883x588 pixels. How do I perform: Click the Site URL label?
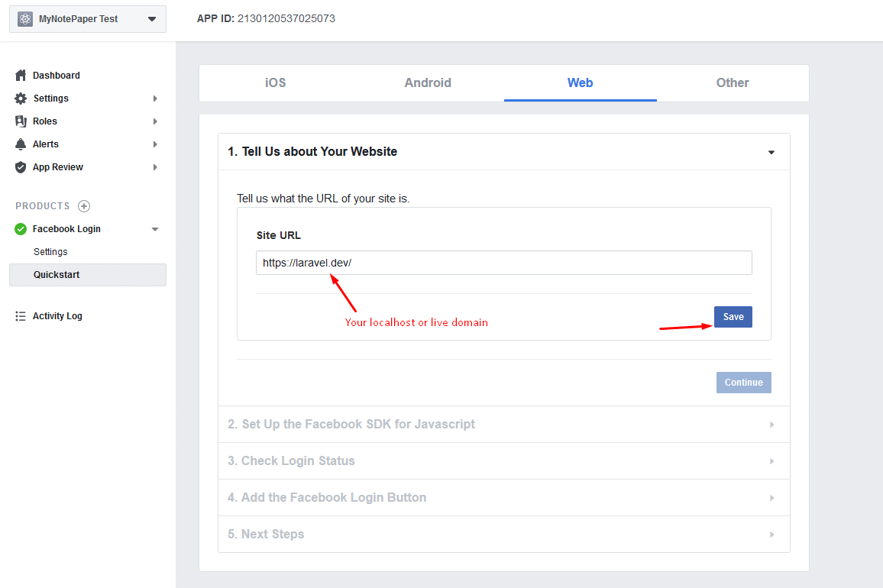point(279,235)
